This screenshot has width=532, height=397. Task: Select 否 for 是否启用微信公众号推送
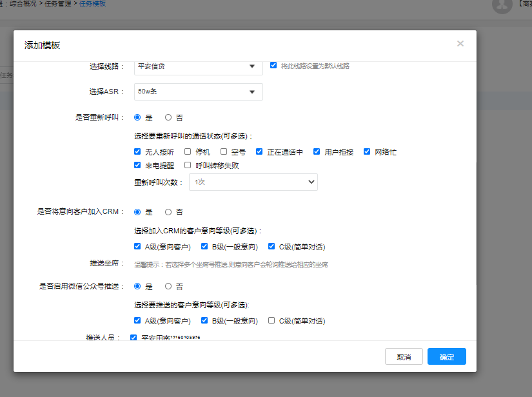click(168, 286)
